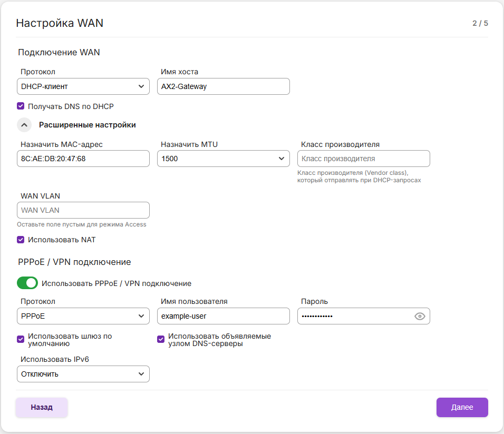Uncheck the Использовать NAT checkbox
This screenshot has width=504, height=434.
(21, 240)
